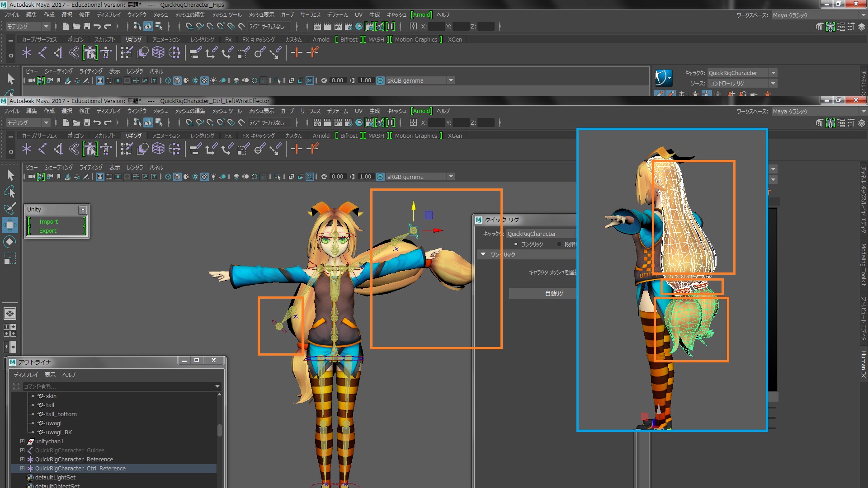
Task: Activate the Paint Selection tool
Action: point(10,208)
